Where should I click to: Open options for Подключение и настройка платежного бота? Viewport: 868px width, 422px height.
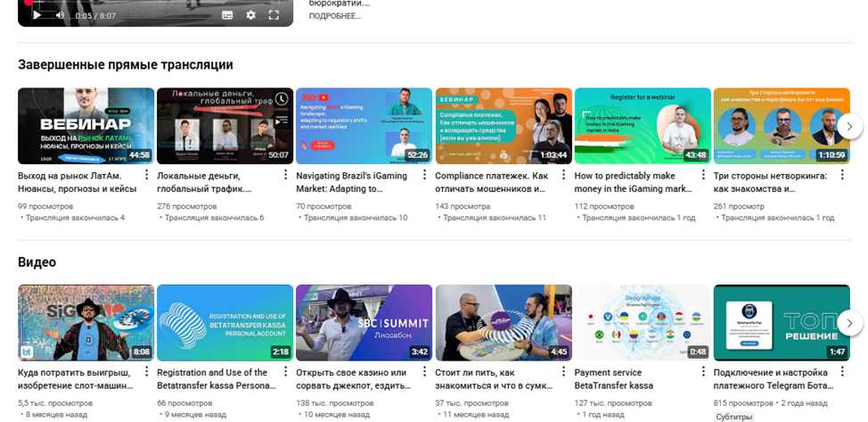[x=842, y=372]
